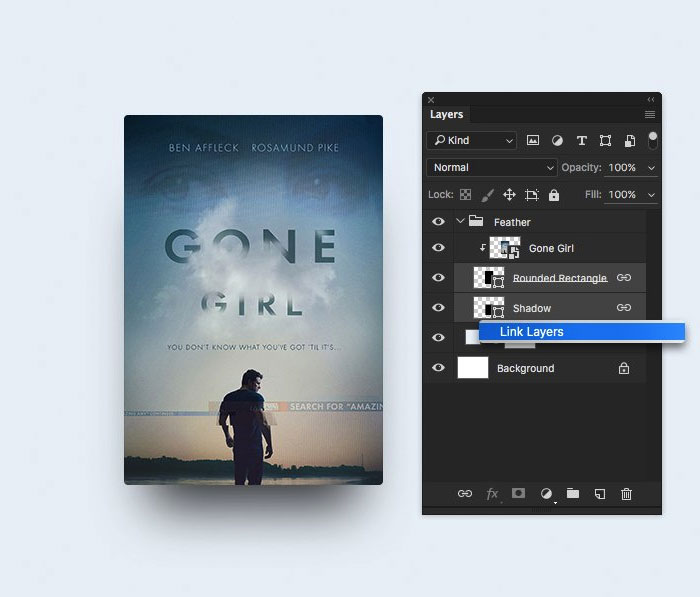Image resolution: width=700 pixels, height=597 pixels.
Task: Add layer mask icon
Action: (518, 493)
